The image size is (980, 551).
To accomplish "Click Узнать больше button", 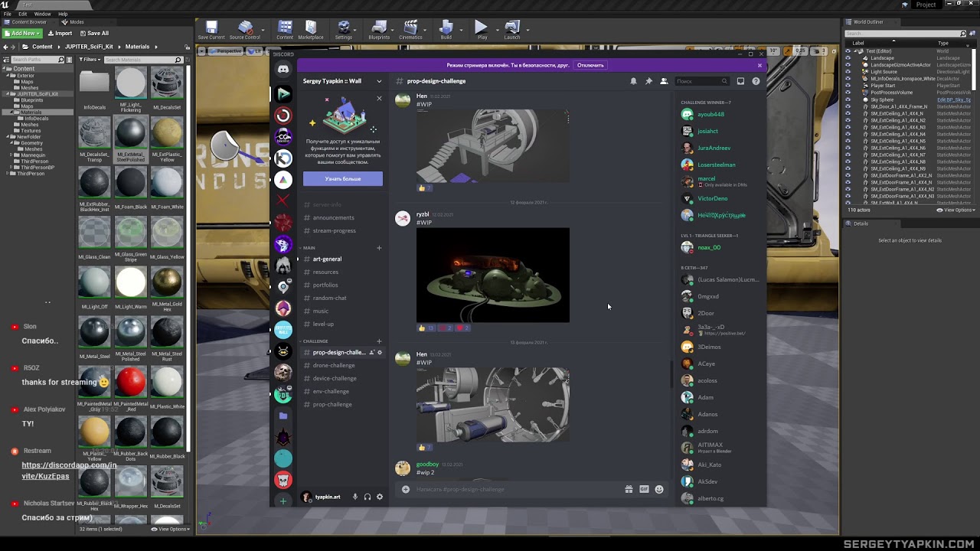I will point(343,178).
